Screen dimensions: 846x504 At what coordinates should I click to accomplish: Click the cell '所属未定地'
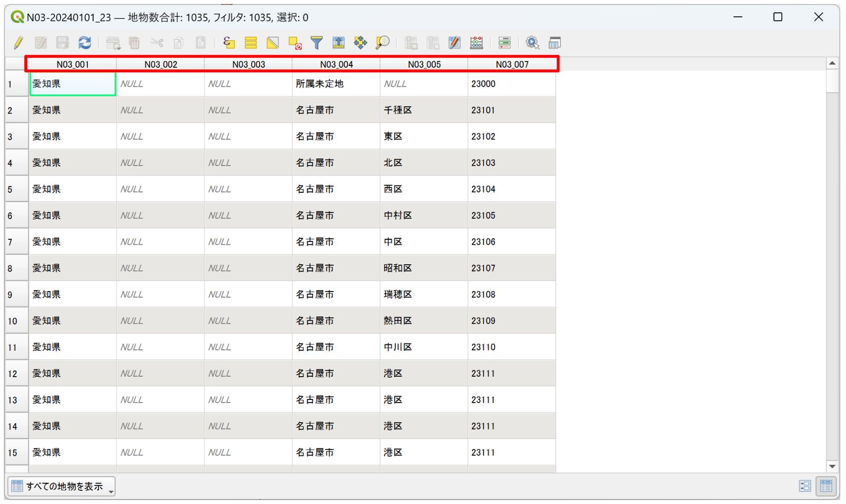click(336, 83)
